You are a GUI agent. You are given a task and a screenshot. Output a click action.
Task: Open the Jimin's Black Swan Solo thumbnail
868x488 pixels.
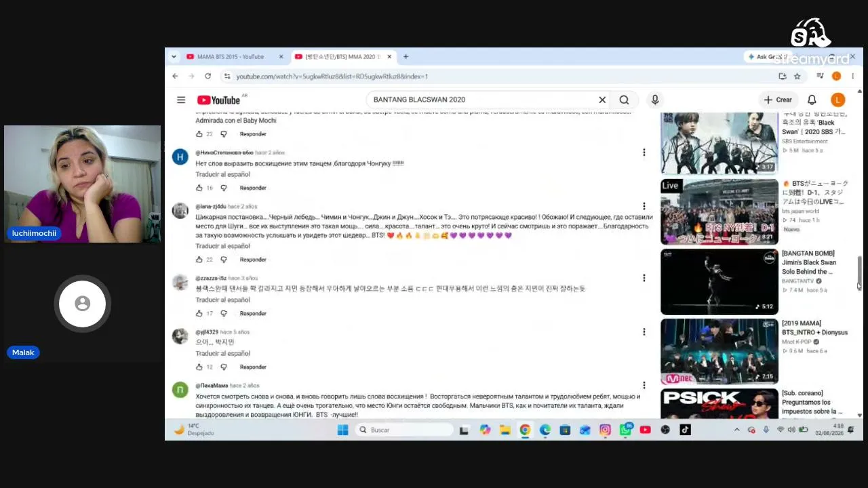(719, 282)
